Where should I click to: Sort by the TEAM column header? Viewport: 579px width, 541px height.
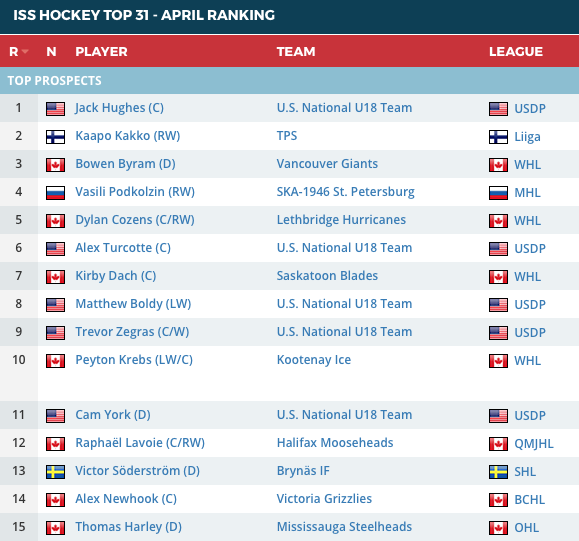(296, 51)
